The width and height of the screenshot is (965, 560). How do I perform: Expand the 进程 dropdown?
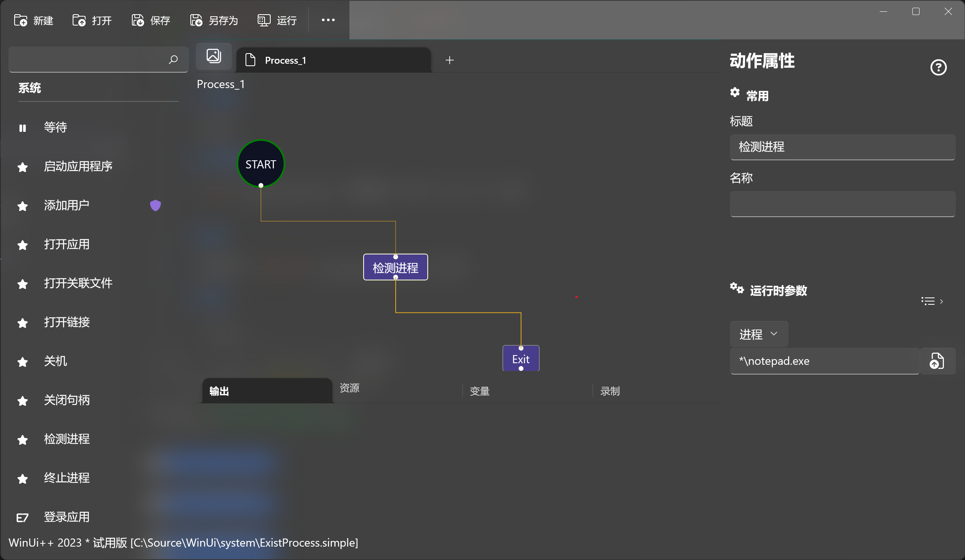tap(758, 334)
